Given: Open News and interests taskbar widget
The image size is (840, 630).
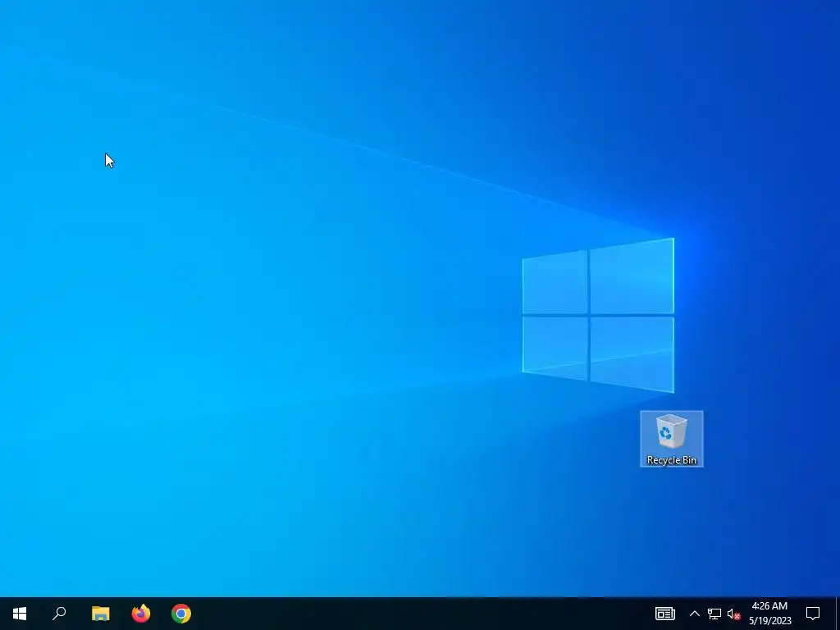Looking at the screenshot, I should pyautogui.click(x=664, y=614).
